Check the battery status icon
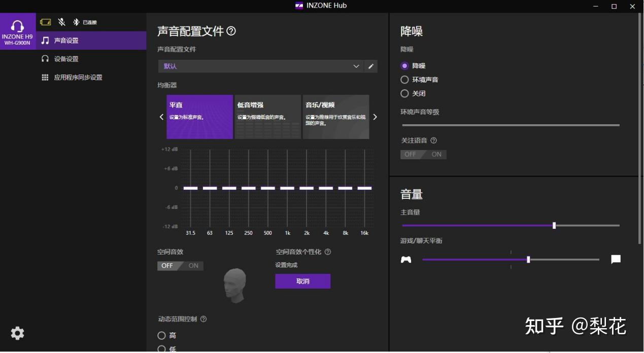This screenshot has height=353, width=644. (46, 22)
